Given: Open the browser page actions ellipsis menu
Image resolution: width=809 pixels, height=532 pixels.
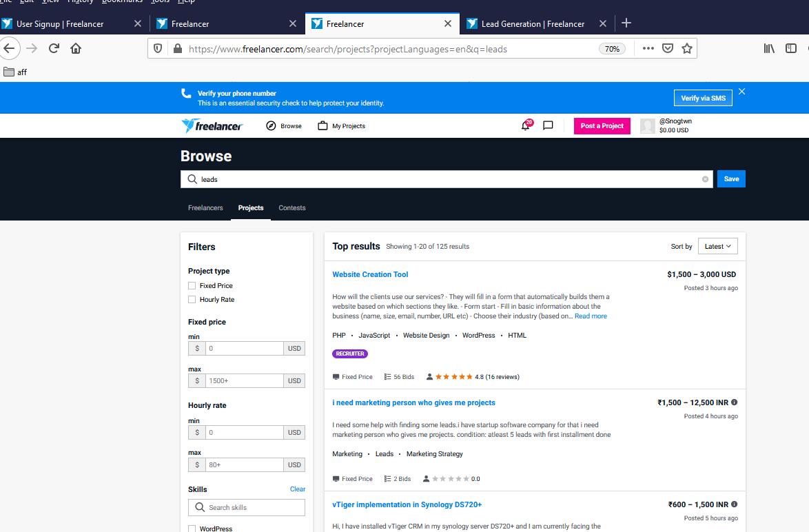Looking at the screenshot, I should point(648,48).
